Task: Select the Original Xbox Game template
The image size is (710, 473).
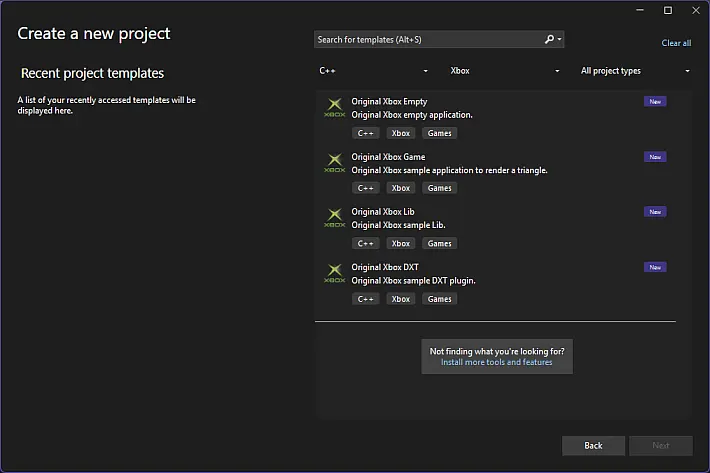Action: (x=495, y=172)
